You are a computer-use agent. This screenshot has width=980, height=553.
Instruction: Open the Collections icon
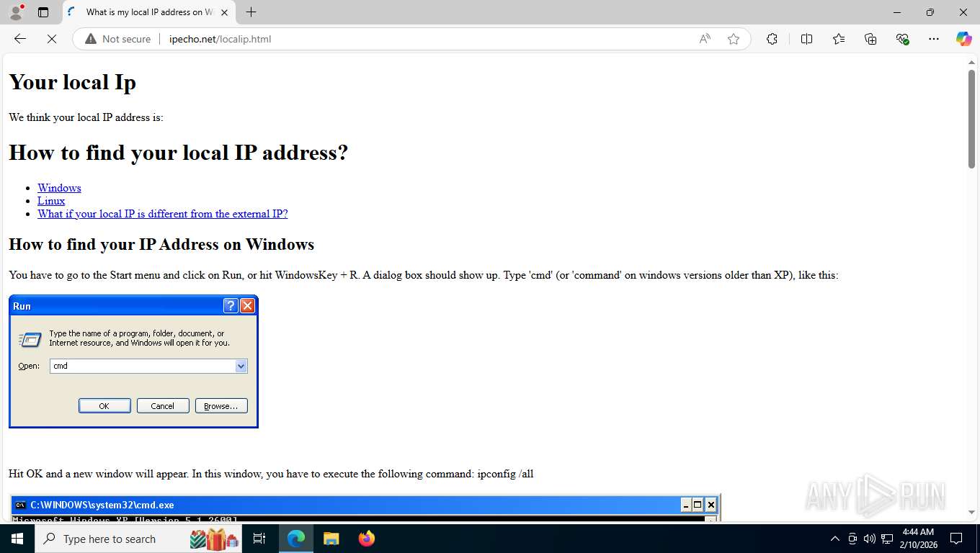(x=870, y=39)
